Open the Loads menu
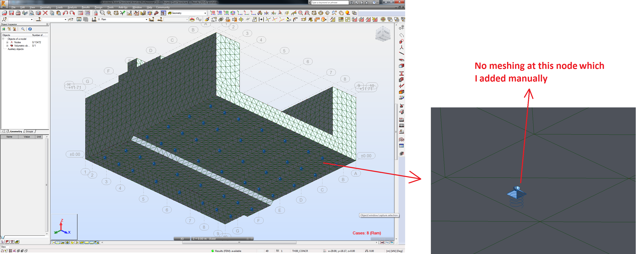 [x=59, y=7]
